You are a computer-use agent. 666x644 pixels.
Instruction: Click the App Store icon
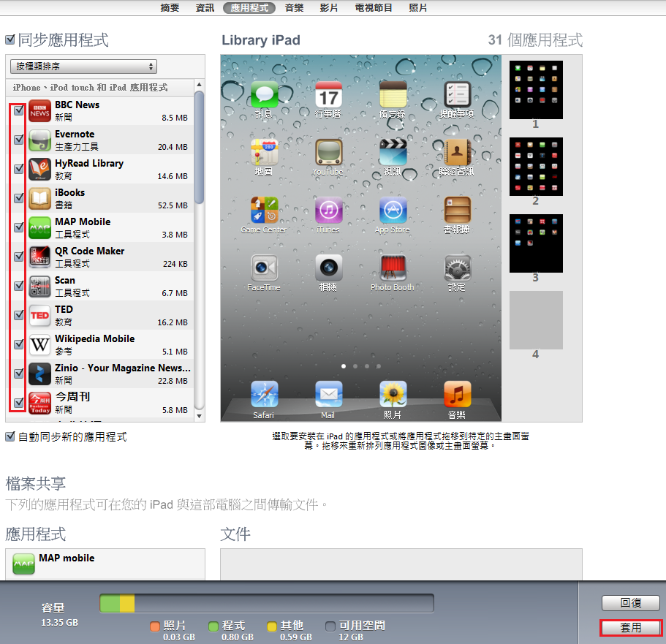(x=393, y=210)
